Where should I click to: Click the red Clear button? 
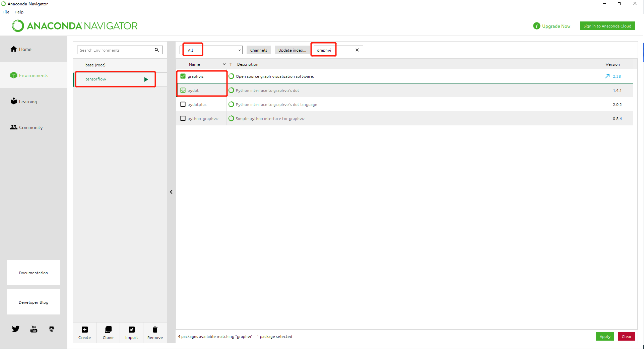[x=627, y=336]
